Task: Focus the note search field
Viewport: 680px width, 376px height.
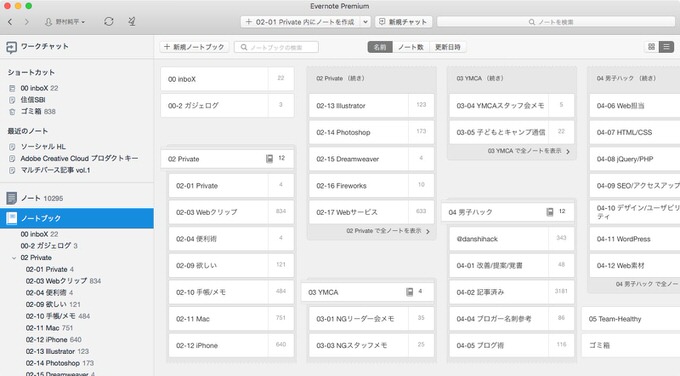Action: pos(556,22)
